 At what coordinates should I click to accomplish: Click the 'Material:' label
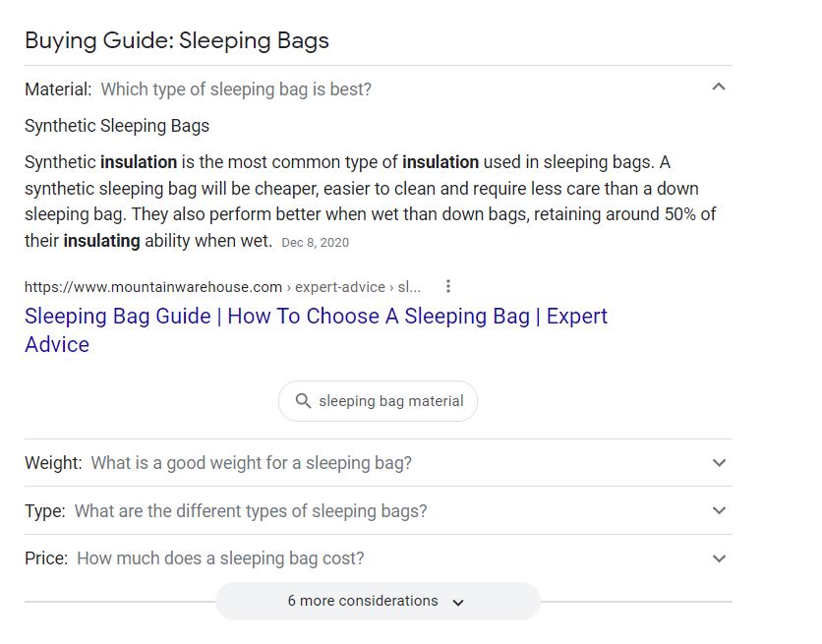[x=58, y=89]
